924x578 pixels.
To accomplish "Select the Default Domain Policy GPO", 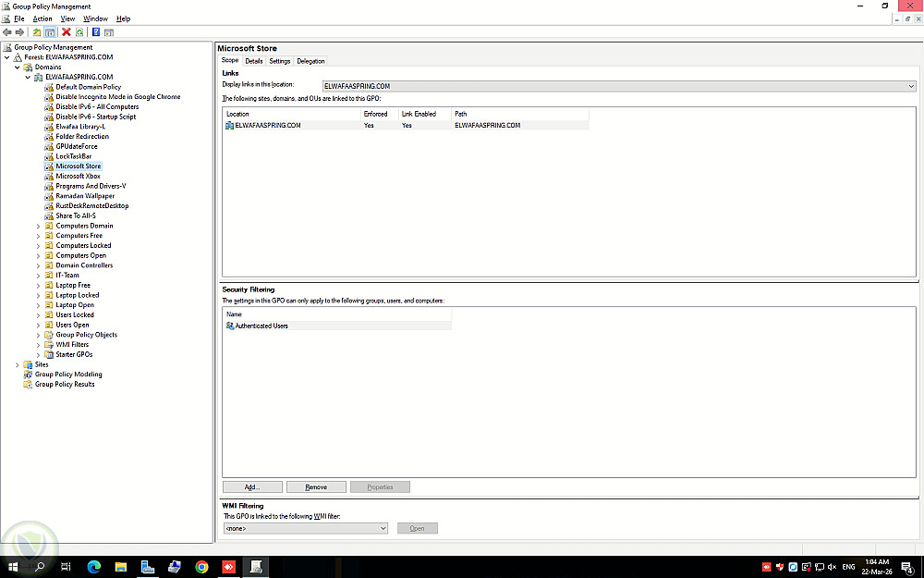I will coord(89,87).
